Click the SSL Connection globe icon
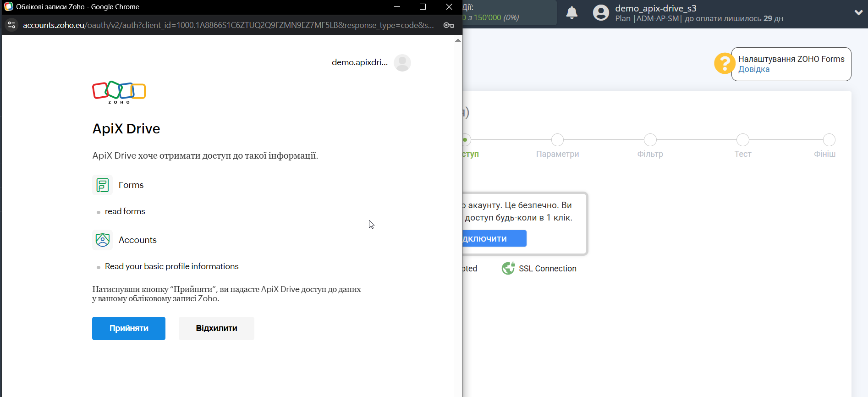868x397 pixels. click(x=508, y=268)
